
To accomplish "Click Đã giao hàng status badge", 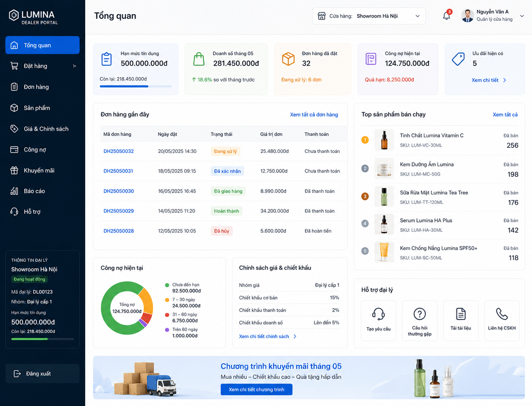I will coord(228,191).
